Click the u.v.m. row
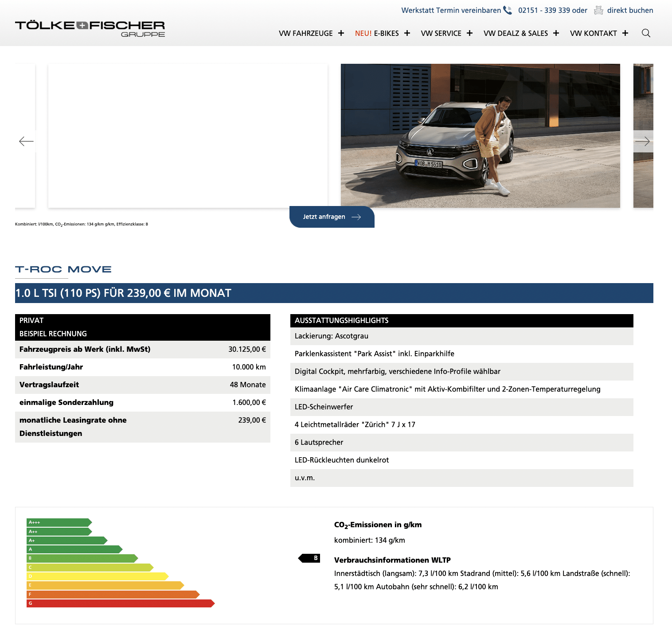 pos(462,478)
